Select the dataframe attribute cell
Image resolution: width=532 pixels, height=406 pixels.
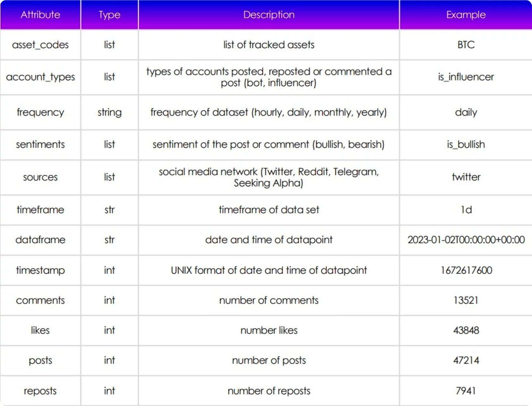[40, 240]
